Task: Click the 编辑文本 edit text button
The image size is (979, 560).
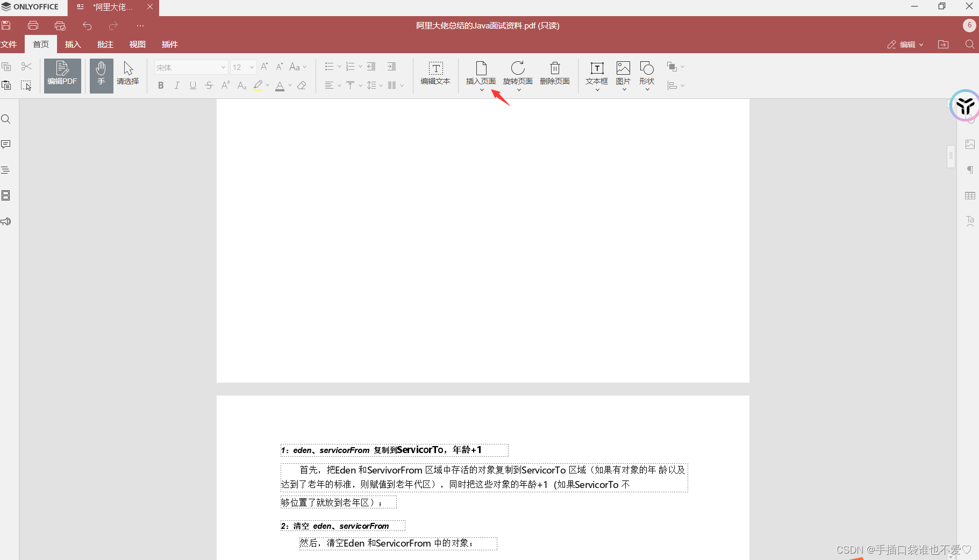Action: click(x=435, y=74)
